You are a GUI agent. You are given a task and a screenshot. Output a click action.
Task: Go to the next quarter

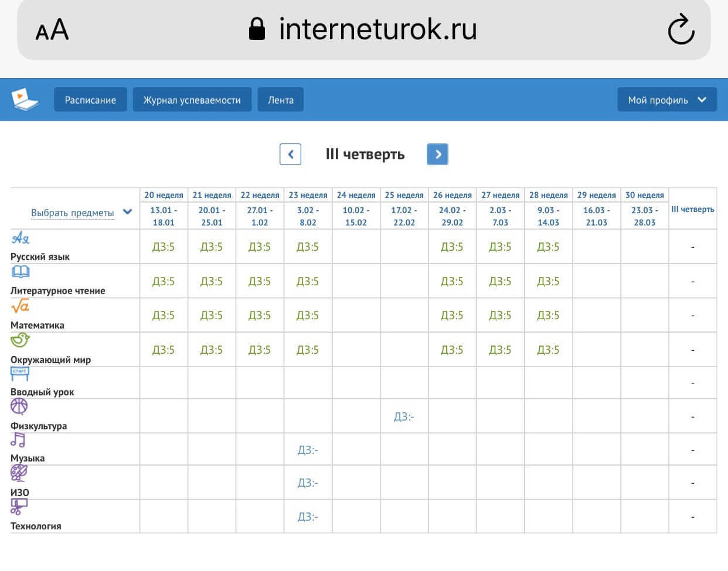[437, 155]
